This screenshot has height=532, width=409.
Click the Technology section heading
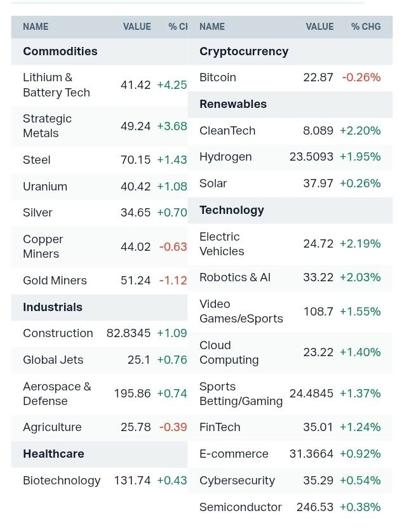pyautogui.click(x=232, y=210)
